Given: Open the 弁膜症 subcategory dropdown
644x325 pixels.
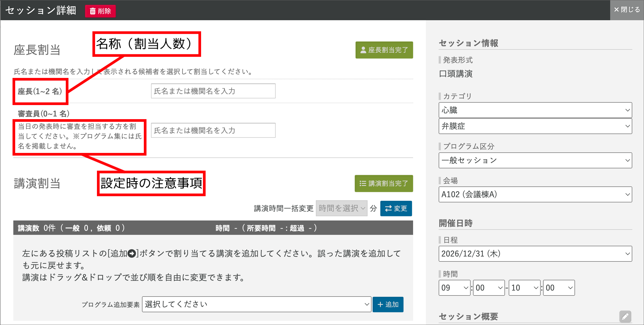Looking at the screenshot, I should pyautogui.click(x=535, y=126).
